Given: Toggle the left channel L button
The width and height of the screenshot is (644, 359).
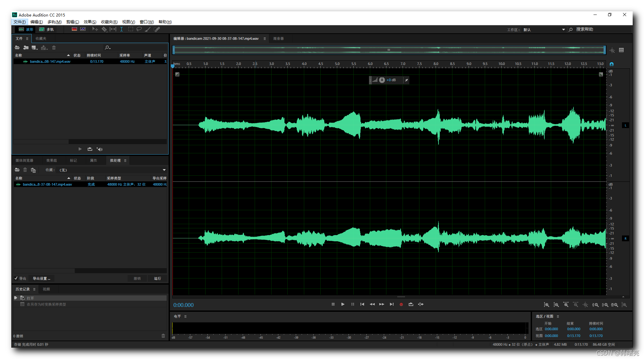Looking at the screenshot, I should coord(625,125).
